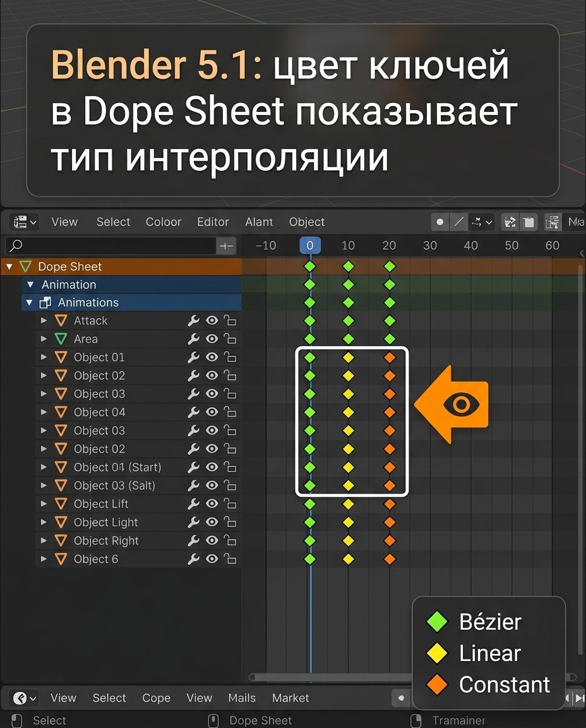Hide the Attack channel using its eye toggle
Image resolution: width=586 pixels, height=728 pixels.
point(212,320)
